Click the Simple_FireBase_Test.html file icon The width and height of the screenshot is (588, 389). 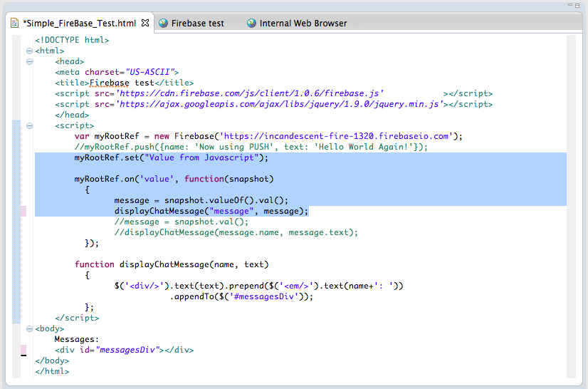pos(15,23)
